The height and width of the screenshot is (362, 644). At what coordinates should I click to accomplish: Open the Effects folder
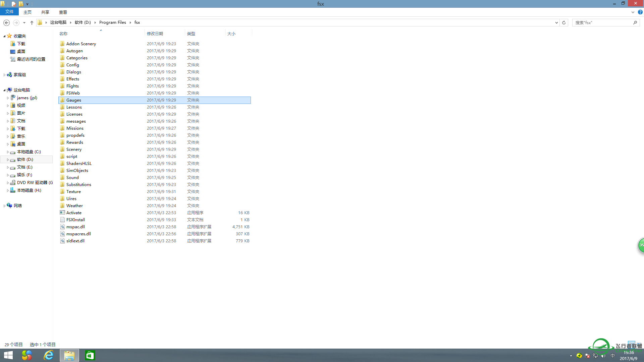tap(72, 79)
